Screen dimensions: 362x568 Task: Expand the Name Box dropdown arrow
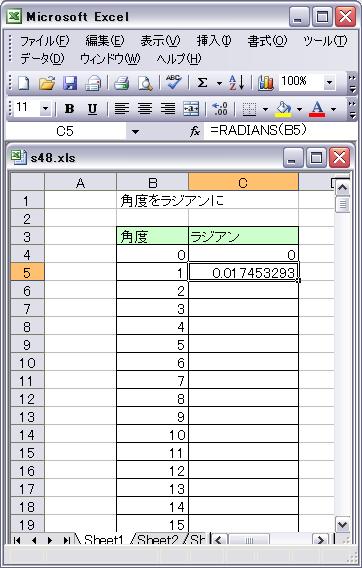click(135, 131)
